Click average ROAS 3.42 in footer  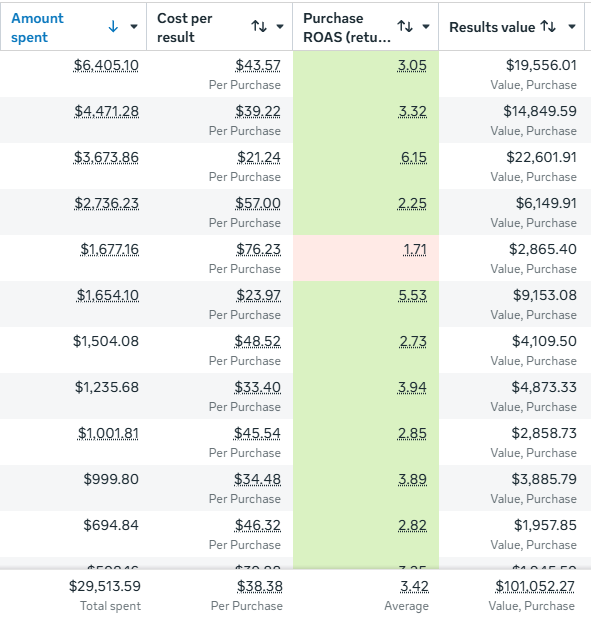click(x=414, y=586)
